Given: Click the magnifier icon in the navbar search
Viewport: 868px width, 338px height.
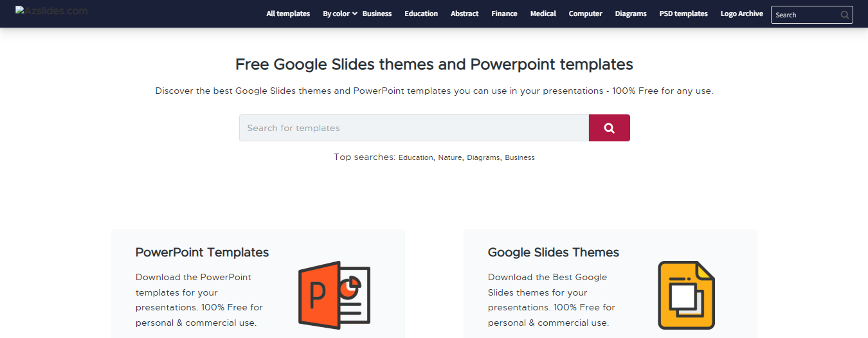Looking at the screenshot, I should pyautogui.click(x=845, y=15).
